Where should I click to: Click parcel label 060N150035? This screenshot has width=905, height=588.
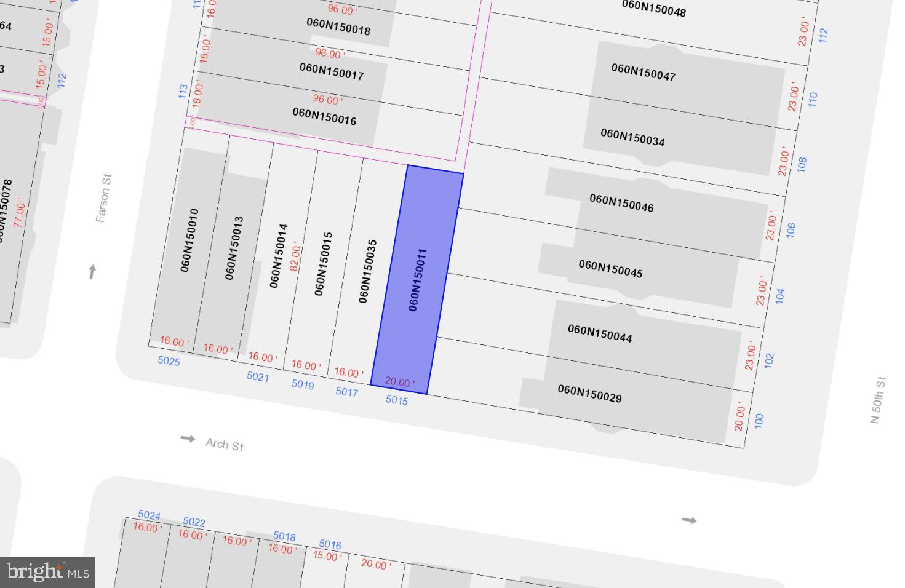pyautogui.click(x=367, y=271)
